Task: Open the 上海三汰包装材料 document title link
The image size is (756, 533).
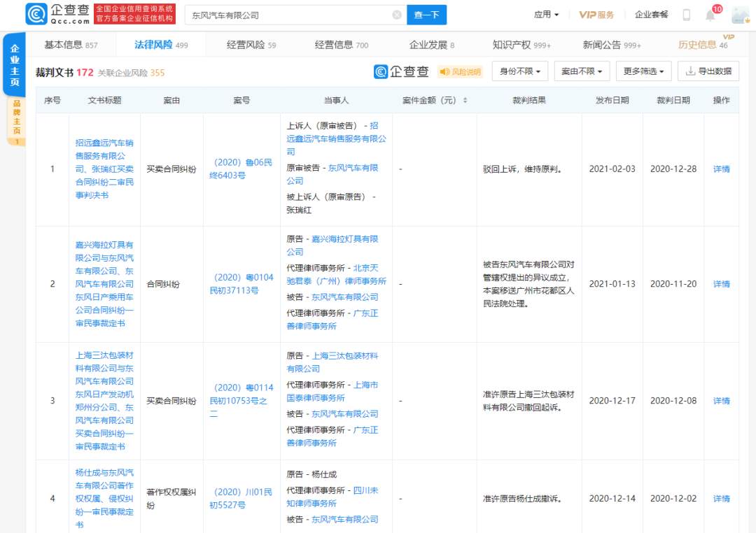Action: pyautogui.click(x=104, y=401)
